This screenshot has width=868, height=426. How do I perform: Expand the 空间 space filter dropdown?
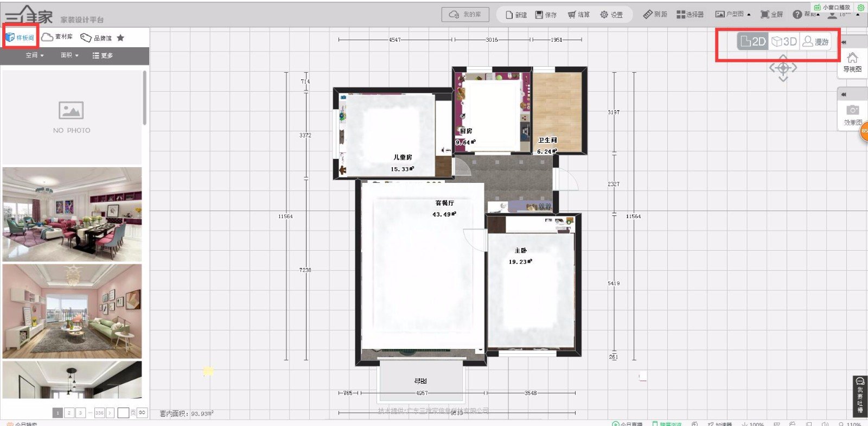(x=35, y=55)
